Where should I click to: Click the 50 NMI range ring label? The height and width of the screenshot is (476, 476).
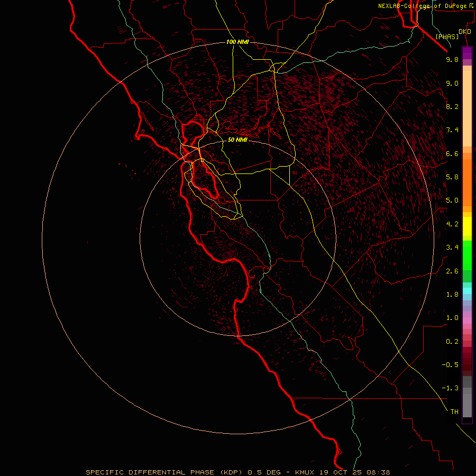coord(237,140)
